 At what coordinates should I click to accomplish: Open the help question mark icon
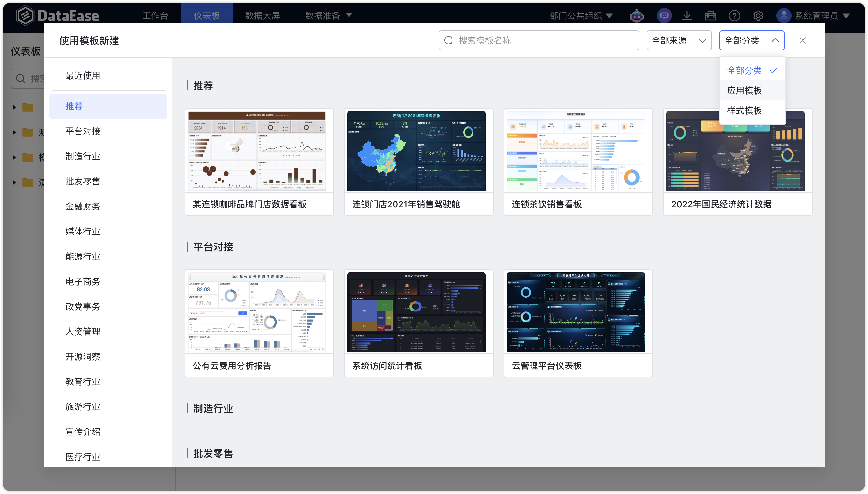pyautogui.click(x=734, y=16)
